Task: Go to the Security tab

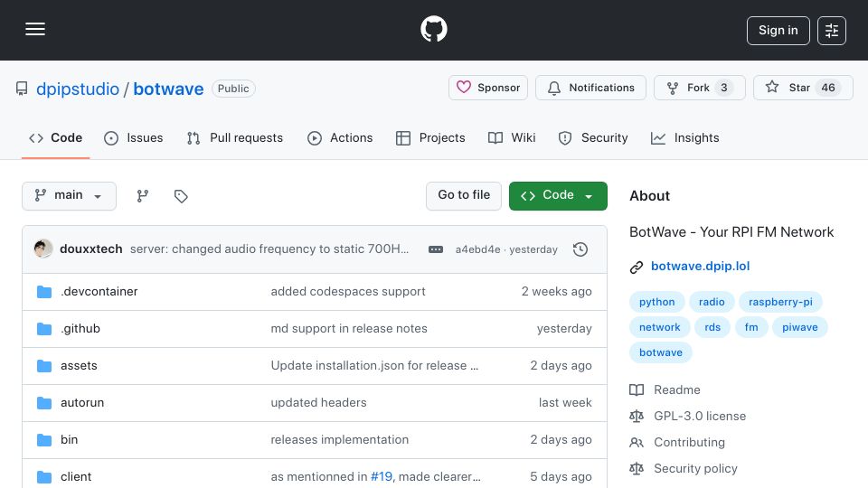Action: pyautogui.click(x=593, y=137)
